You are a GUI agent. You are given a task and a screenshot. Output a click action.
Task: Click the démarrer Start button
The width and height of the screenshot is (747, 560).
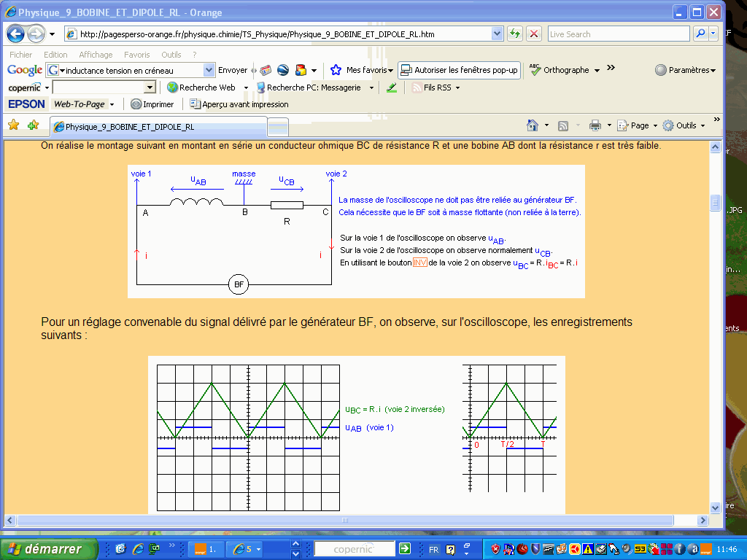[49, 549]
